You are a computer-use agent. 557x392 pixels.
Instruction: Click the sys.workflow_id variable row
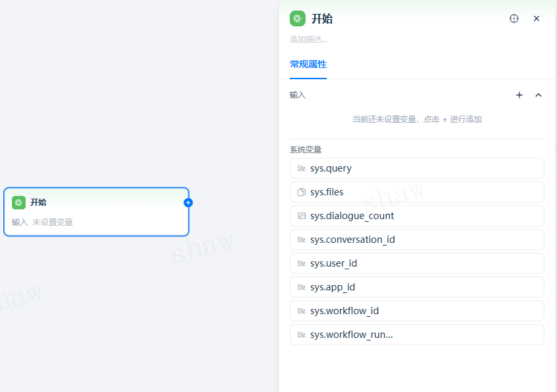(x=416, y=311)
